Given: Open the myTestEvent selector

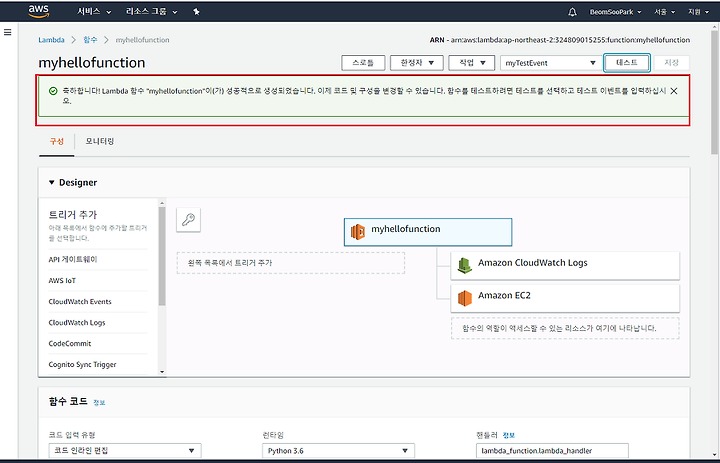Looking at the screenshot, I should (x=550, y=63).
